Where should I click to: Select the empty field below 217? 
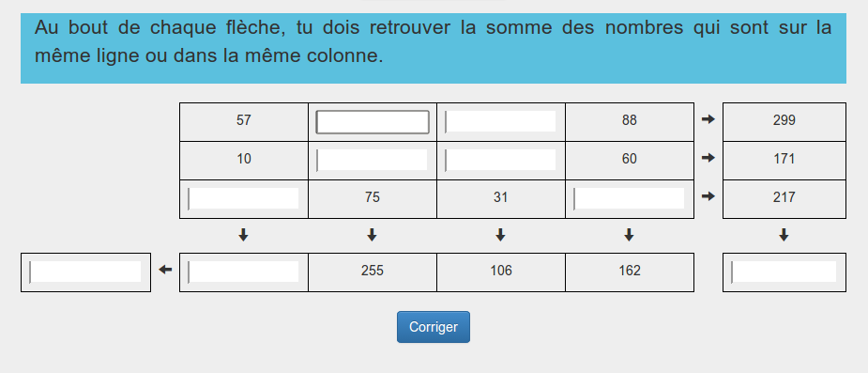tap(784, 272)
